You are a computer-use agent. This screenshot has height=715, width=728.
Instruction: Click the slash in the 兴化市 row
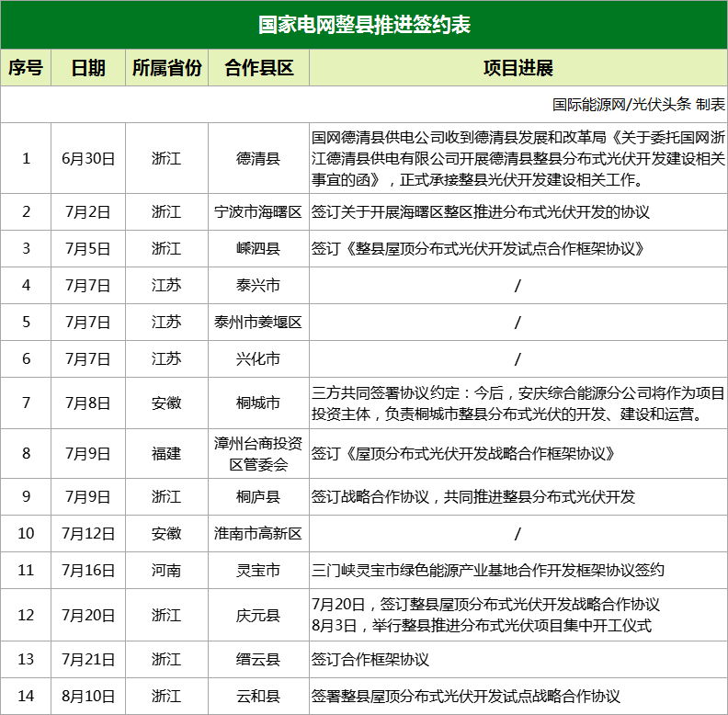[518, 359]
